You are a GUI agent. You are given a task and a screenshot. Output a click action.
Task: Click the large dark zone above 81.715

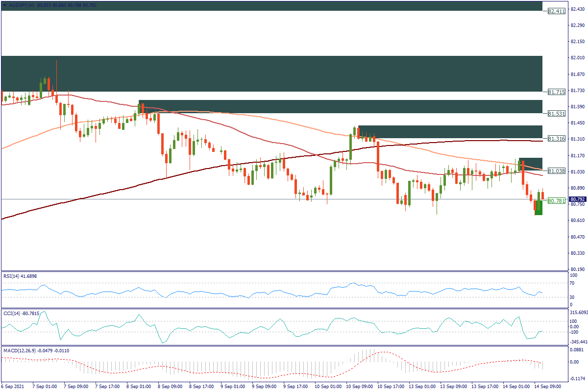click(x=271, y=73)
